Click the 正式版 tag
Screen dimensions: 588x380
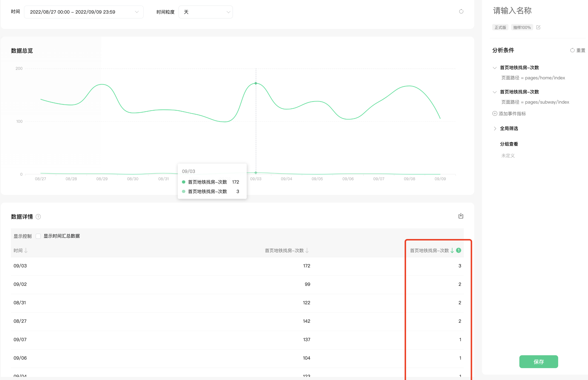[500, 27]
